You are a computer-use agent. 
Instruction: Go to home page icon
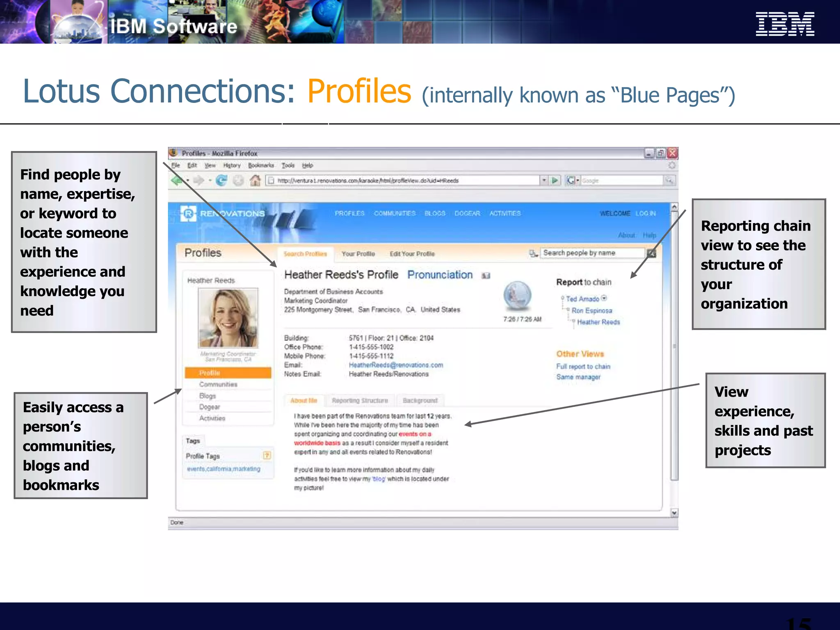point(255,180)
